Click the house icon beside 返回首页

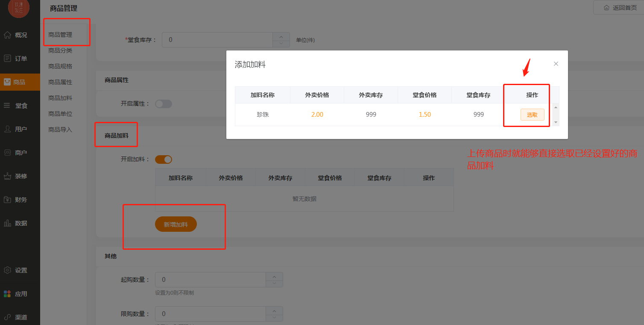pos(606,8)
